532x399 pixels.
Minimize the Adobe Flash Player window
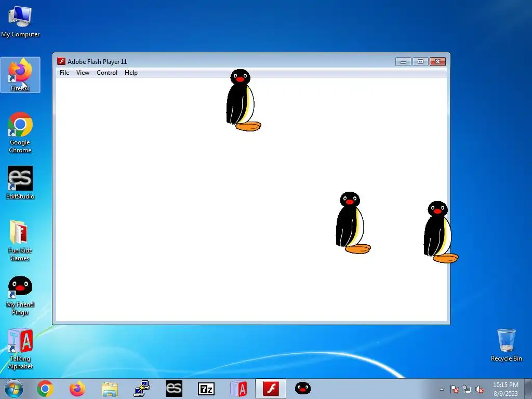pyautogui.click(x=403, y=61)
